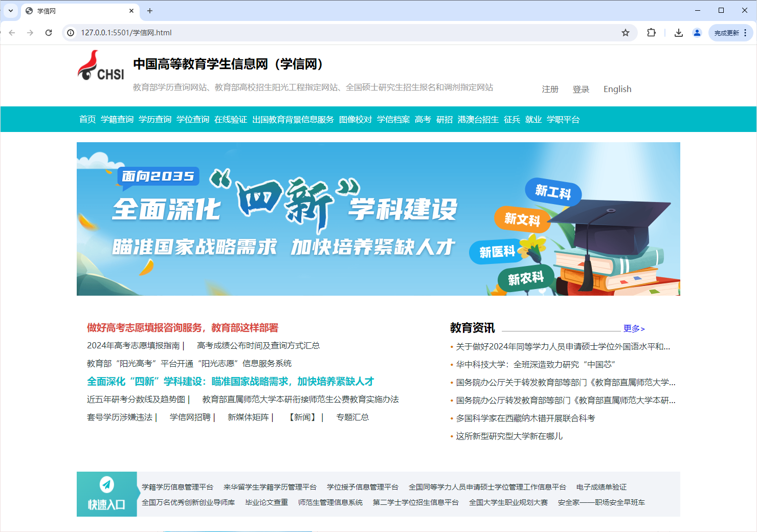Open the Chrome profile avatar icon
757x532 pixels.
697,33
